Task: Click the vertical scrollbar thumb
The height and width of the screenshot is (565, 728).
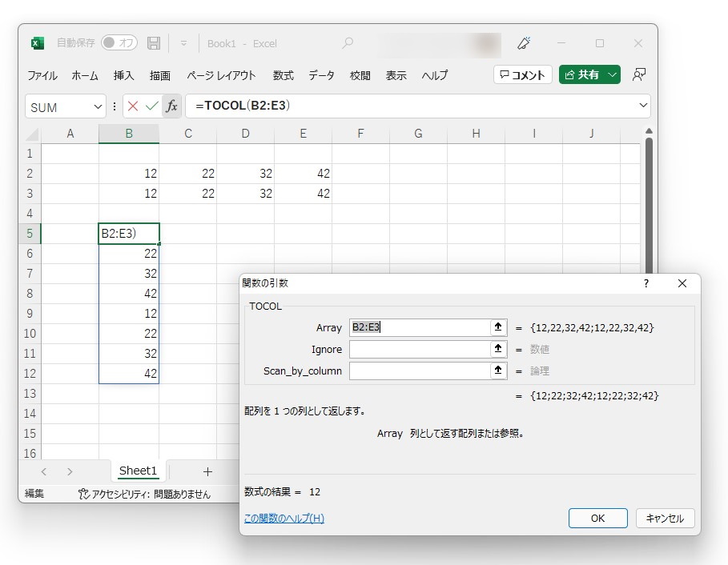Action: tap(649, 205)
